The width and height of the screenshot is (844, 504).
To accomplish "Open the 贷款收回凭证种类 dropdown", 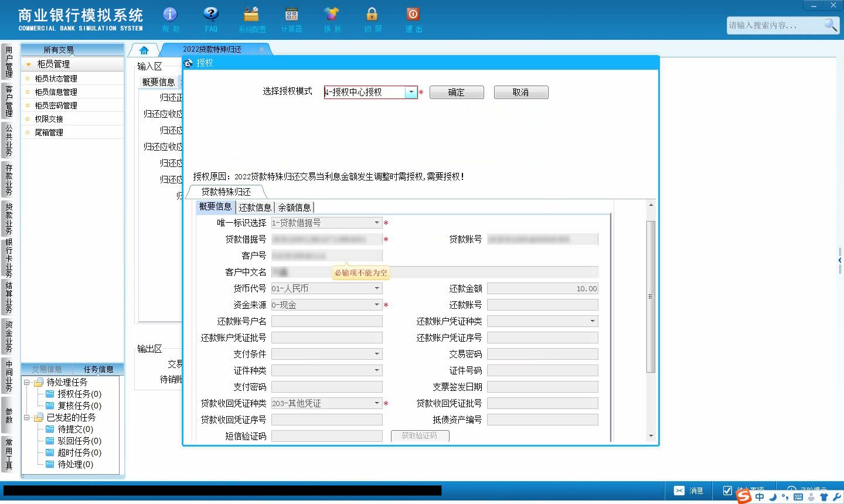I will 377,403.
